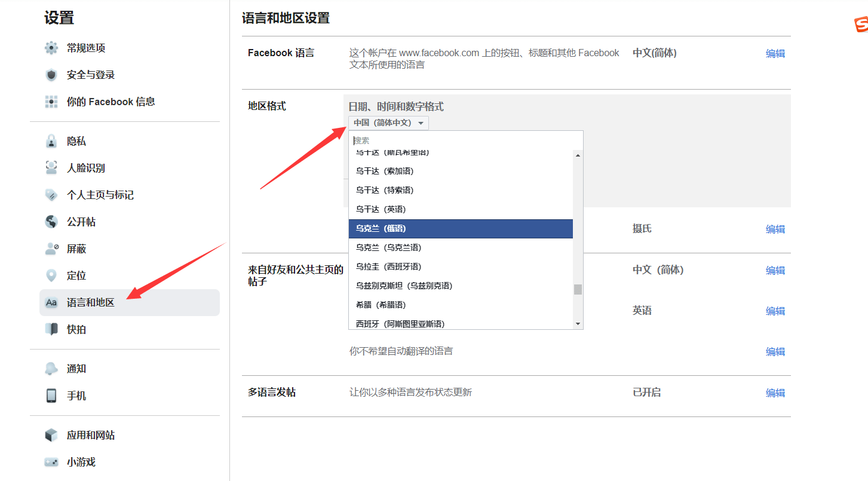Click the tag icon beside 个人主页与标记
The image size is (868, 481).
tap(51, 195)
